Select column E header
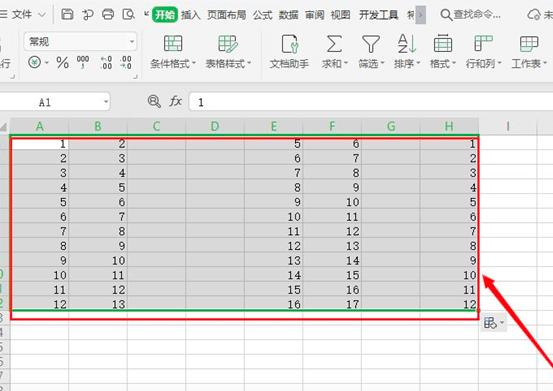The image size is (553, 391). coord(273,126)
